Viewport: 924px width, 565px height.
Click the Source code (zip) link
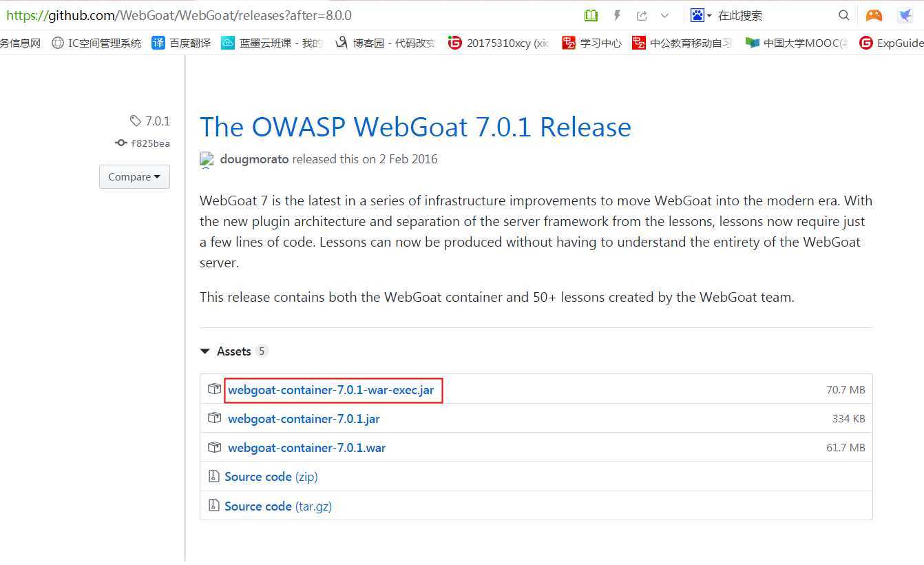tap(271, 477)
